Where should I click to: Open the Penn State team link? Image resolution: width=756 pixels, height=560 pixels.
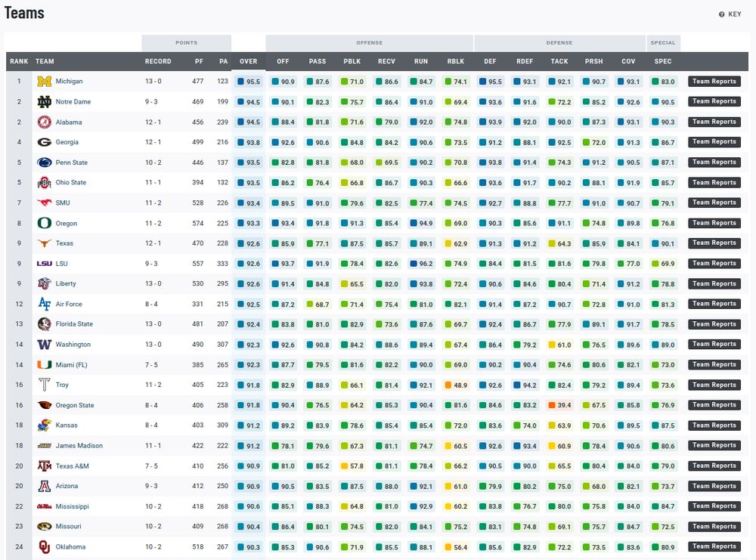[x=71, y=162]
